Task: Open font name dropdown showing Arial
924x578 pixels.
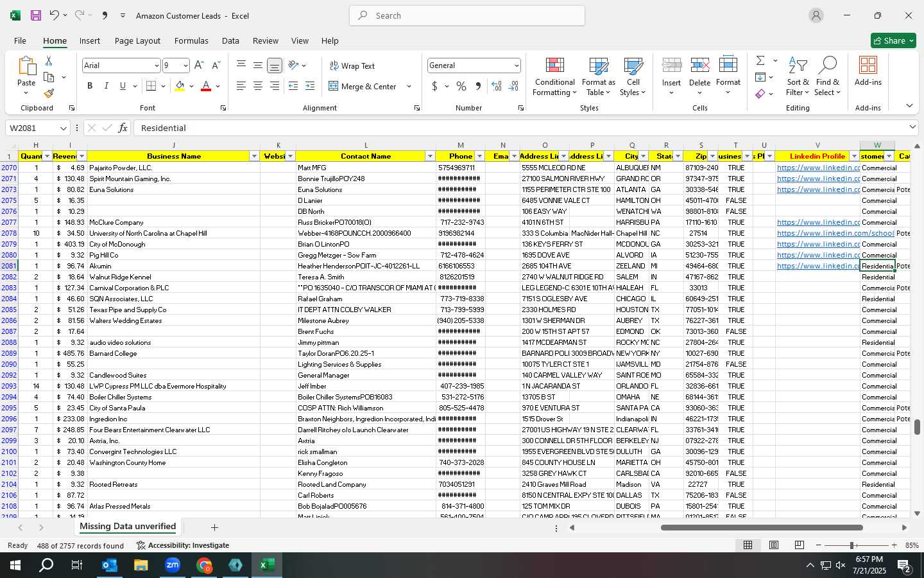Action: tap(157, 66)
